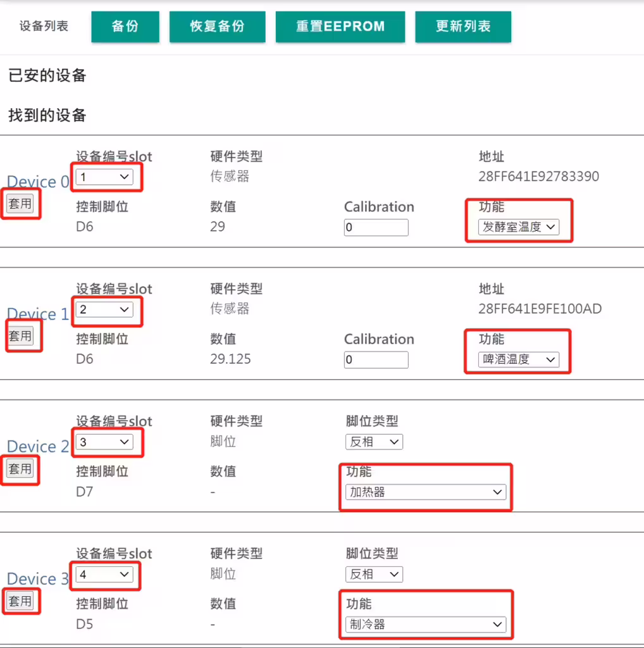The image size is (644, 648).
Task: Select the 设备列表 tab label
Action: tap(44, 27)
